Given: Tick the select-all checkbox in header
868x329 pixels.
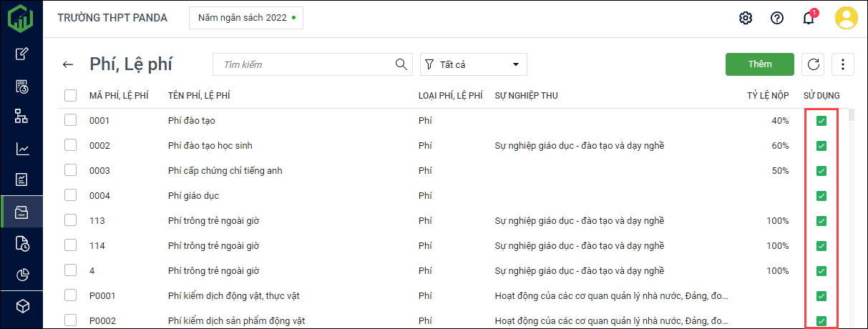Looking at the screenshot, I should point(70,95).
